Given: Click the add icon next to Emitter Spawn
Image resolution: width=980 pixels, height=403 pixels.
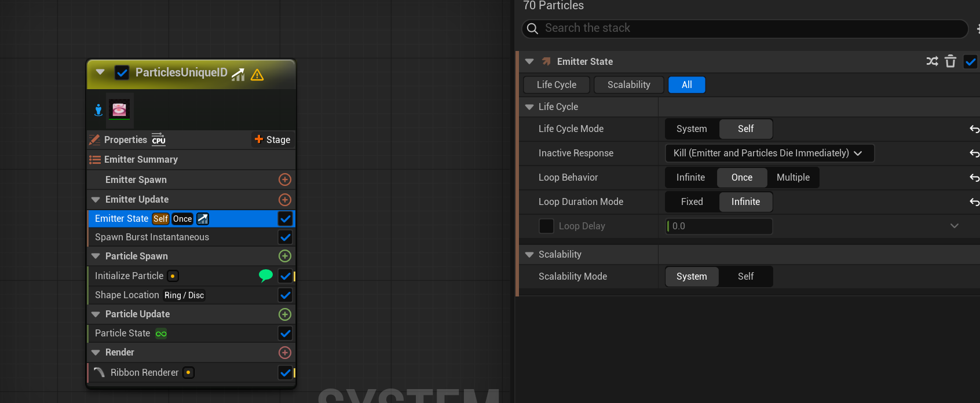Looking at the screenshot, I should [x=284, y=179].
